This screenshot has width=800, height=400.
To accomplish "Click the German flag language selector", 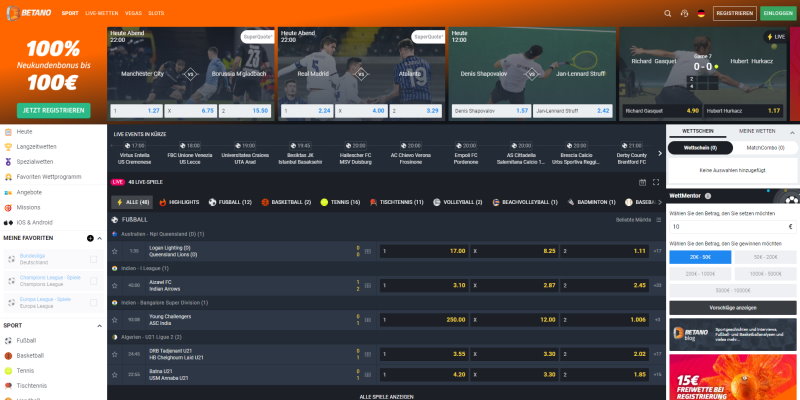I will (701, 13).
